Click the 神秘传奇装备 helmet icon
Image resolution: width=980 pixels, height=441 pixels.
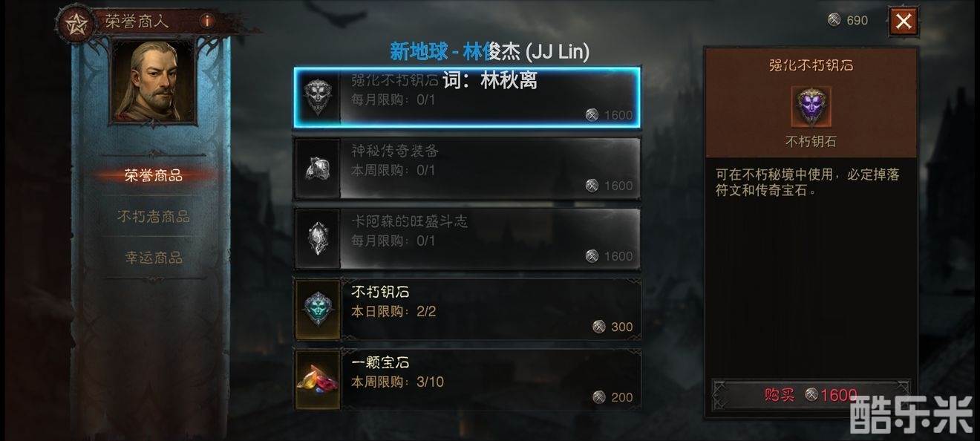click(x=318, y=169)
